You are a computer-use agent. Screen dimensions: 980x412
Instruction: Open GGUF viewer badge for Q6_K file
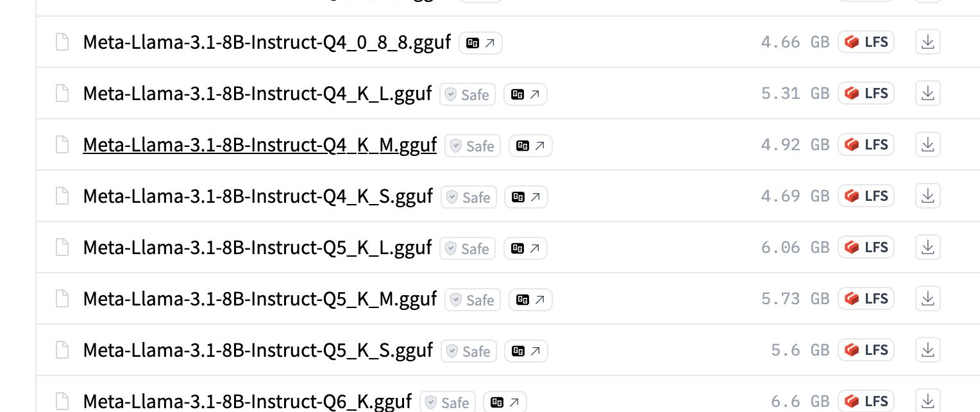(505, 402)
